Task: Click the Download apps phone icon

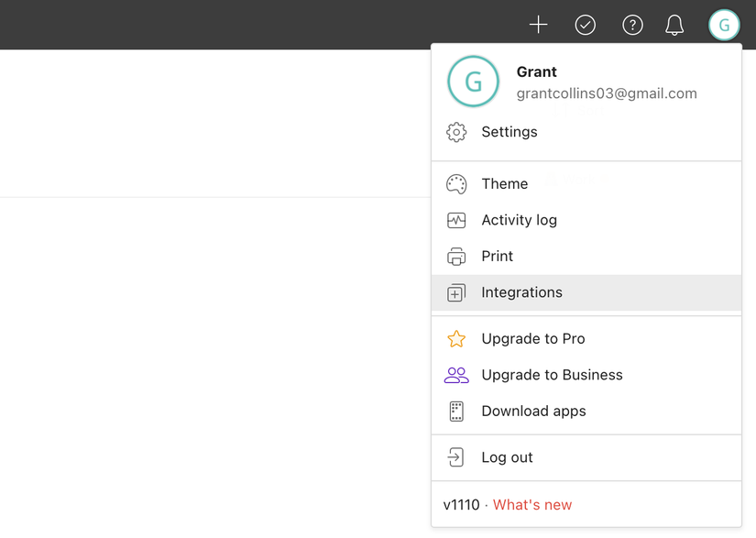Action: pos(456,411)
